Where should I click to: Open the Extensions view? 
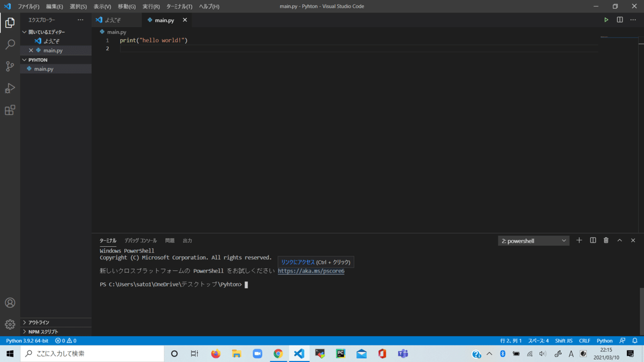(x=10, y=110)
